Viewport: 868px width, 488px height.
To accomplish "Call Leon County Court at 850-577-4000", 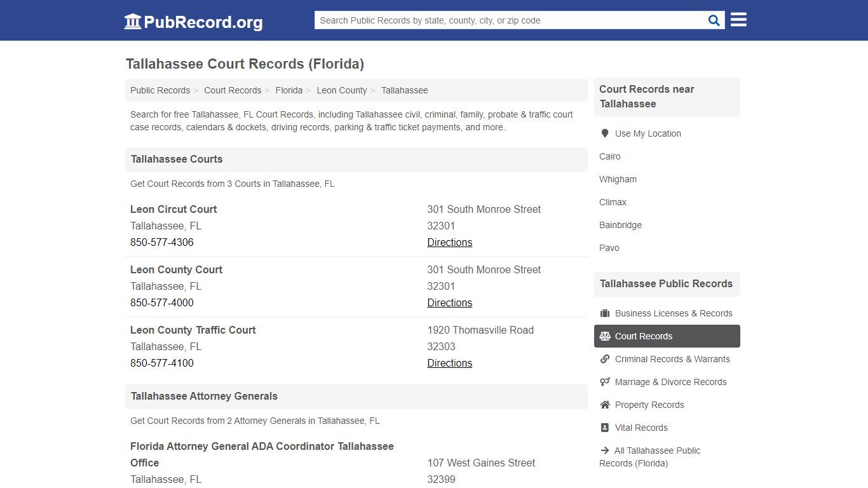I will (162, 302).
